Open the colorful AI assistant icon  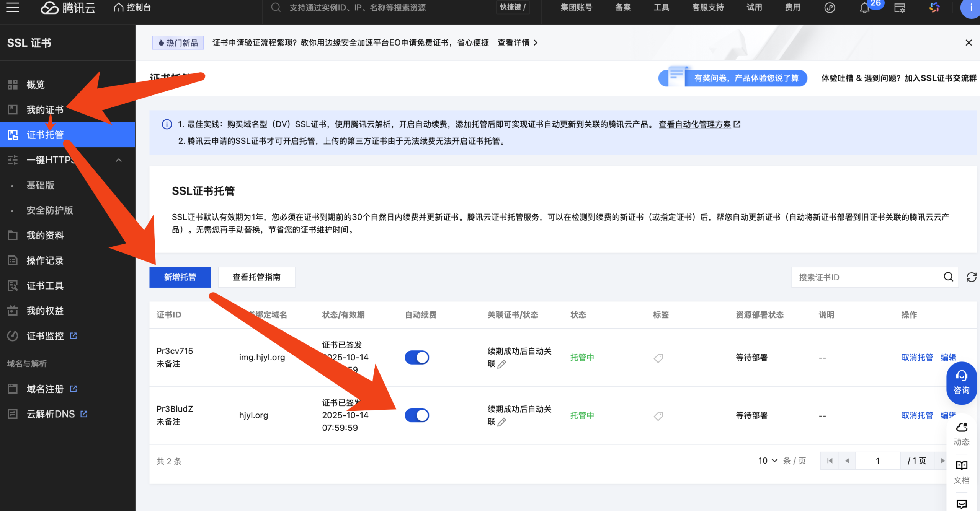tap(934, 7)
